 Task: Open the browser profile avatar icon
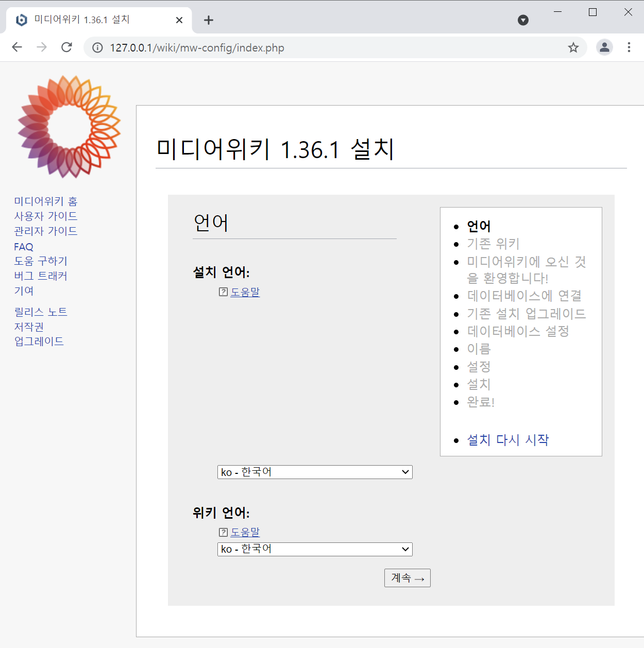pos(604,47)
